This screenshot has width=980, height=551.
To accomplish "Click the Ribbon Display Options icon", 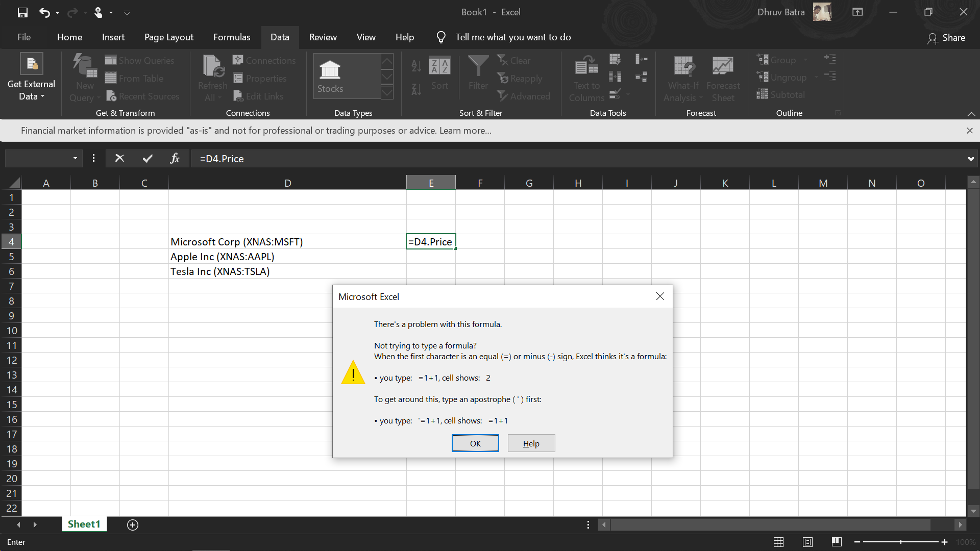I will (857, 12).
